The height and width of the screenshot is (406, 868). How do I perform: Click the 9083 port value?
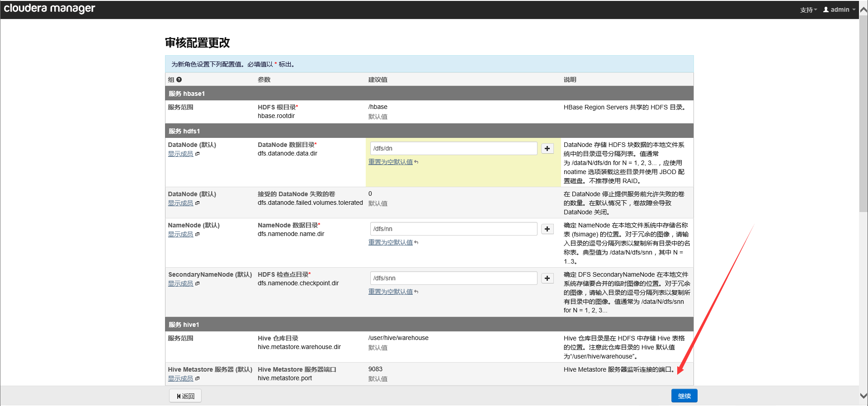click(x=375, y=369)
